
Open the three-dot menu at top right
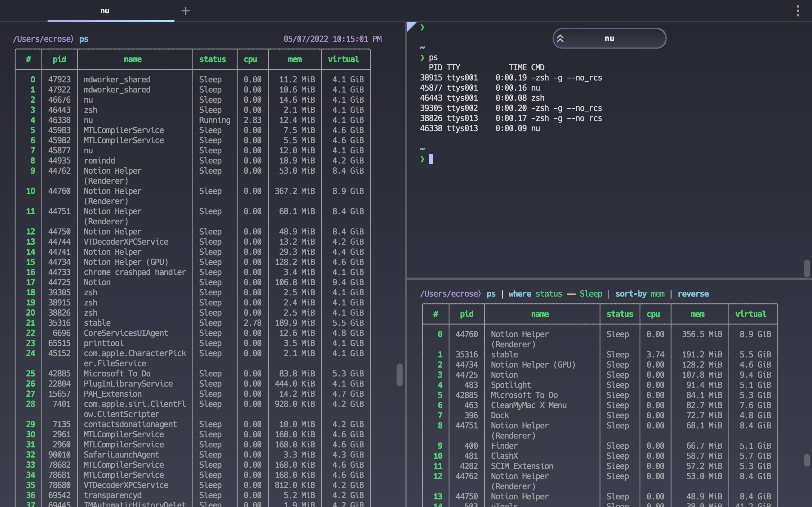coord(798,11)
